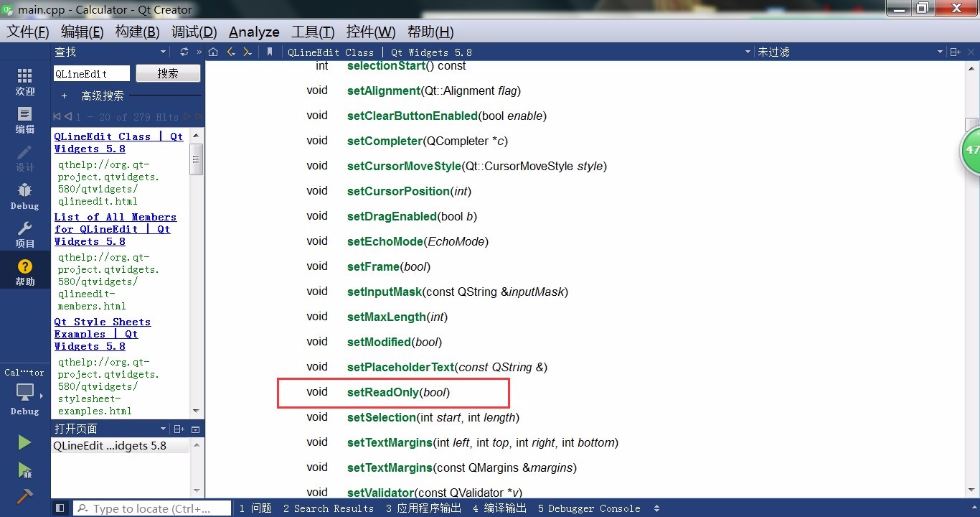Image resolution: width=980 pixels, height=517 pixels.
Task: Open the 帮助(H) menu
Action: click(430, 32)
